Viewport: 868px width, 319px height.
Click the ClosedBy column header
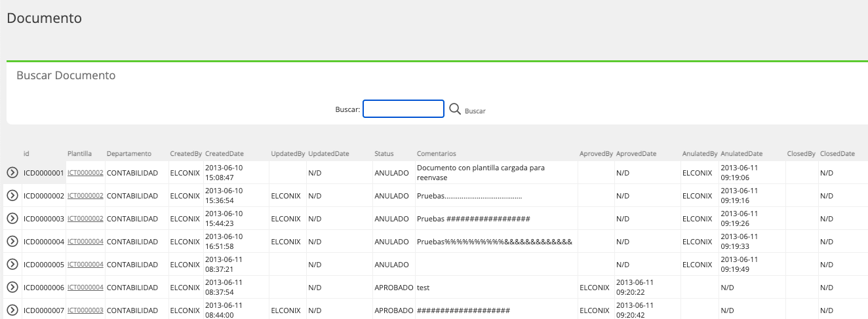pos(801,154)
